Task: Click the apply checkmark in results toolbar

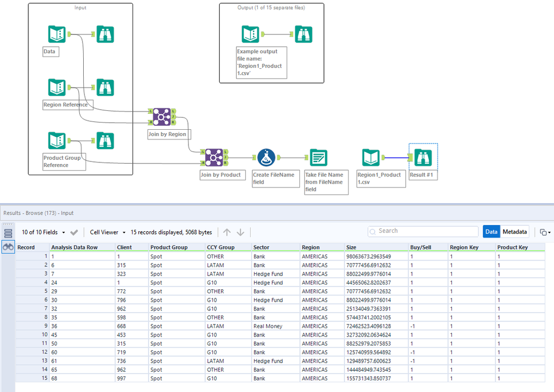Action: [74, 232]
